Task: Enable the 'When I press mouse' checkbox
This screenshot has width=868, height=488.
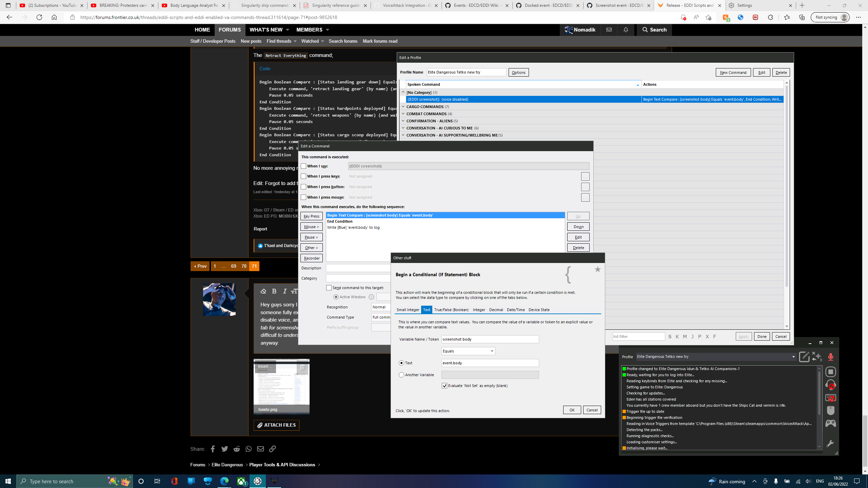Action: coord(303,197)
